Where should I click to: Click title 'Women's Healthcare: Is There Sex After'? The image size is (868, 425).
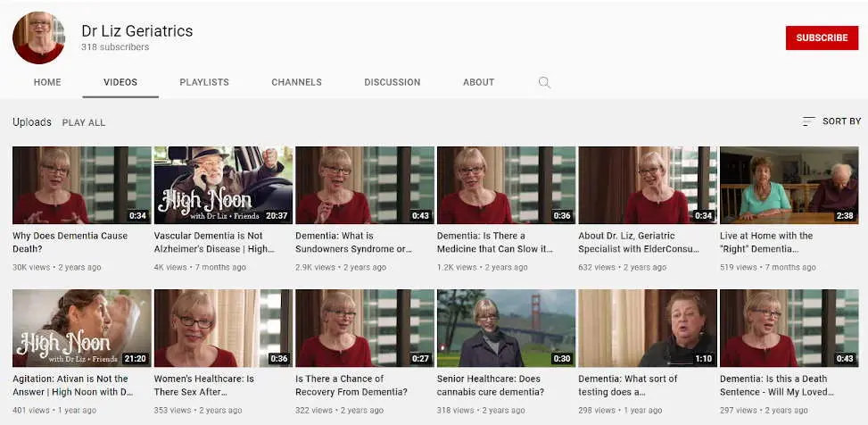click(x=204, y=385)
